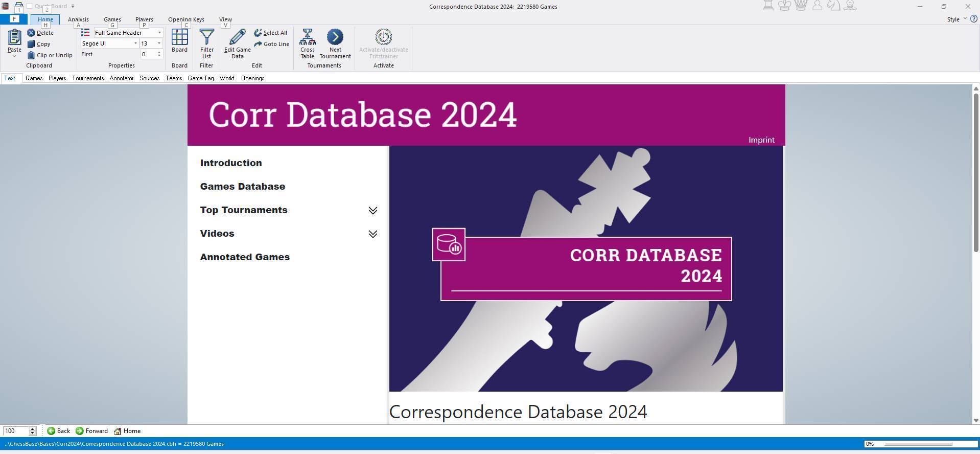980x454 pixels.
Task: Click the scrollbar down arrow
Action: (x=975, y=420)
